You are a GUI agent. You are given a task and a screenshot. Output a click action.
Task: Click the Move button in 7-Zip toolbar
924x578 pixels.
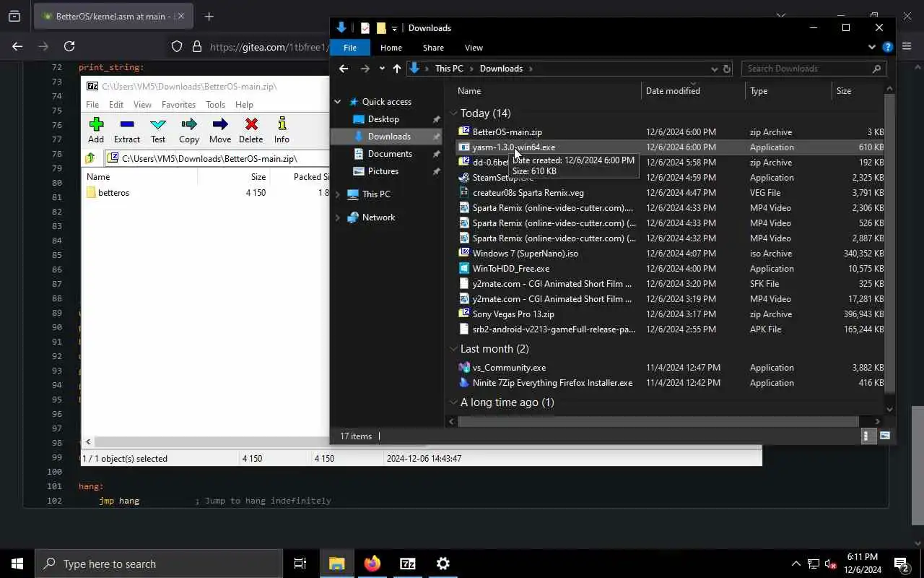[x=220, y=131]
